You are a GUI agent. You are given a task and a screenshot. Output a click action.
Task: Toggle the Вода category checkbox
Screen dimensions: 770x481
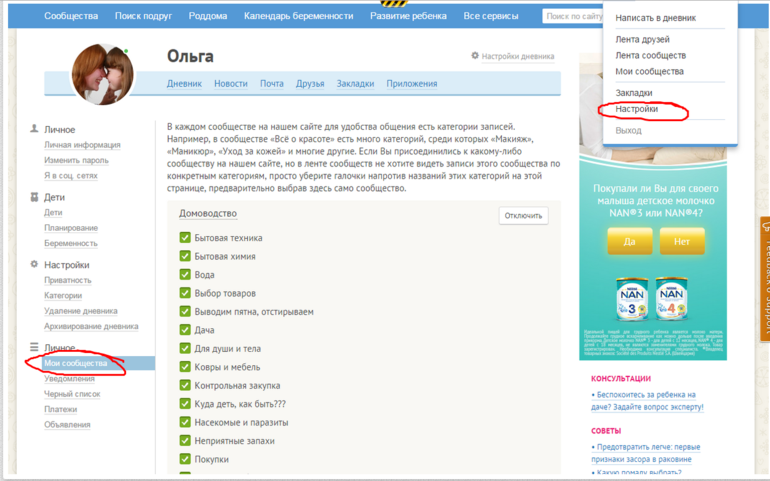185,275
